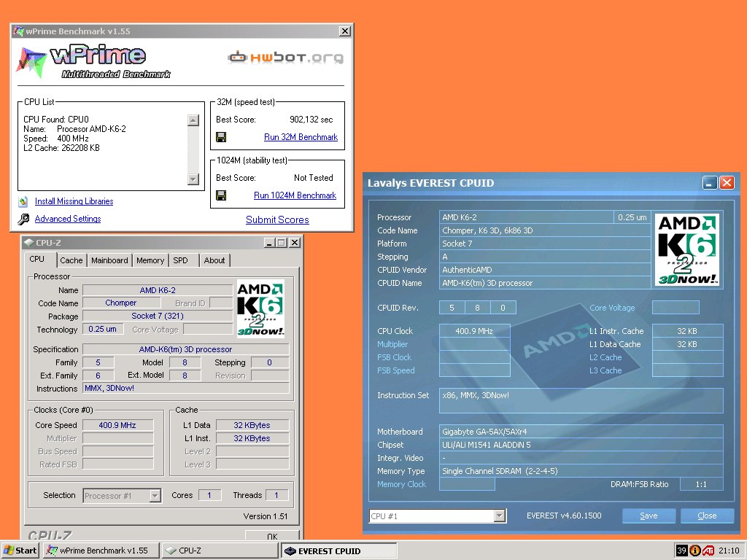Switch to wPrime Benchmark taskbar button
The height and width of the screenshot is (560, 747).
[100, 551]
